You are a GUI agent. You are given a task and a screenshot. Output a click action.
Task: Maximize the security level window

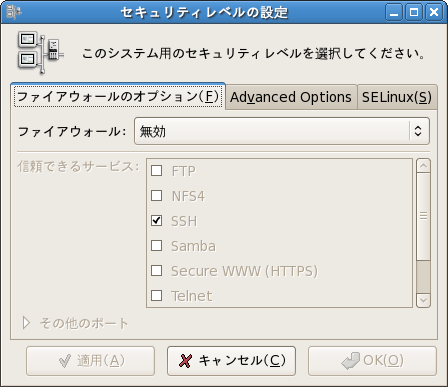tap(414, 12)
